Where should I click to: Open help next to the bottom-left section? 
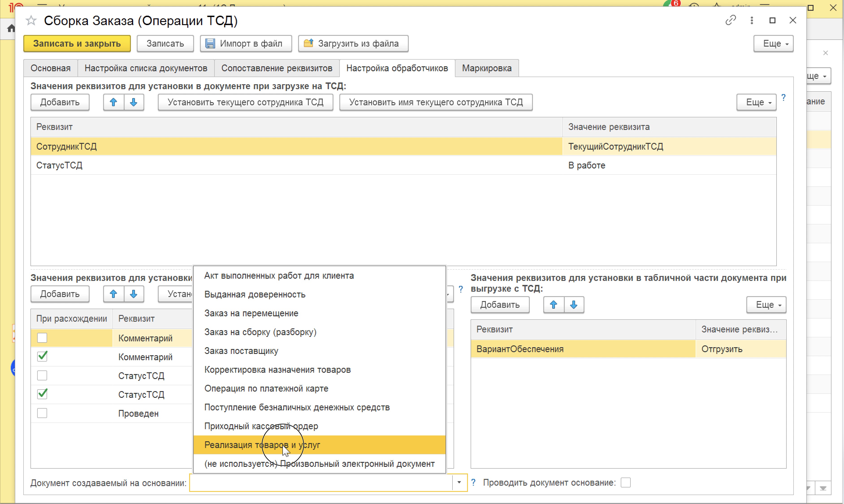(461, 289)
